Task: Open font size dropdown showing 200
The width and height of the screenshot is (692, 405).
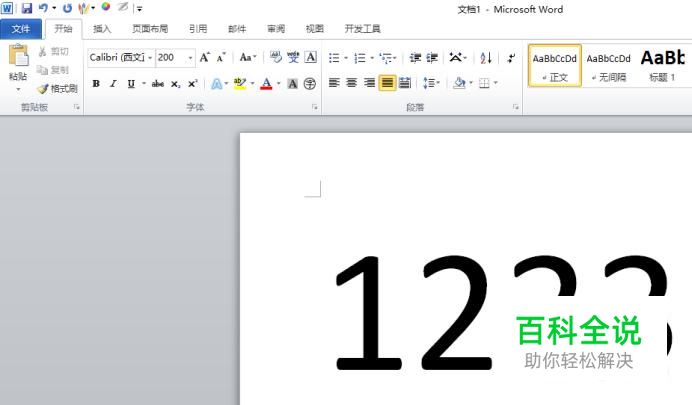Action: [191, 58]
